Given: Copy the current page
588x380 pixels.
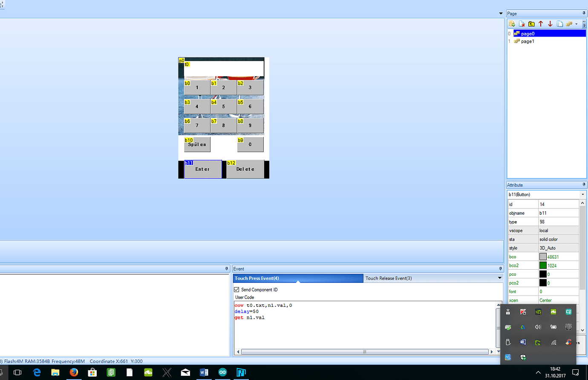Looking at the screenshot, I should coord(559,23).
